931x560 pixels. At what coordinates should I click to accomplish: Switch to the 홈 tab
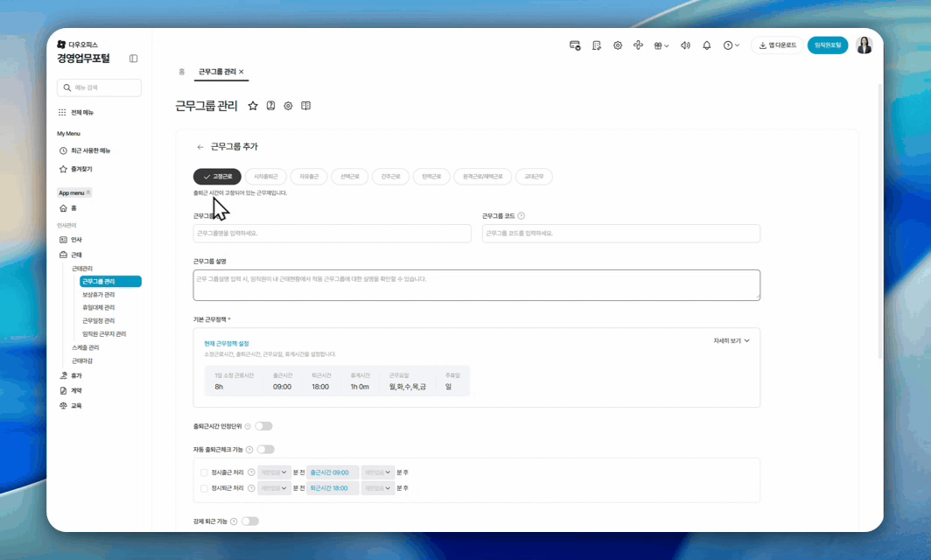(x=182, y=72)
